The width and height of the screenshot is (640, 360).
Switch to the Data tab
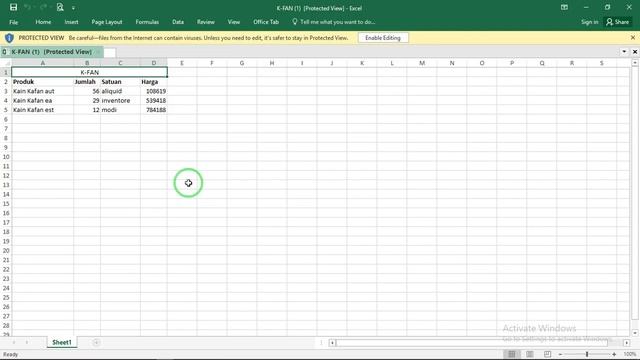(x=178, y=22)
